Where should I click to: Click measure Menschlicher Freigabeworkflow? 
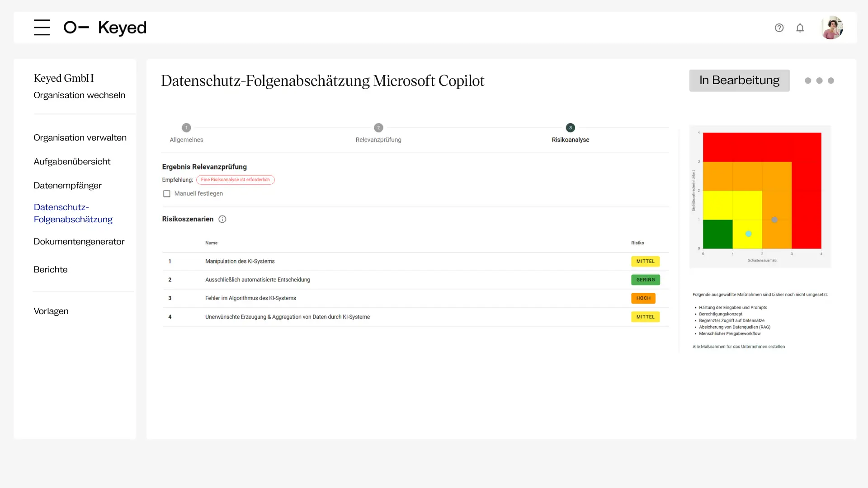730,334
